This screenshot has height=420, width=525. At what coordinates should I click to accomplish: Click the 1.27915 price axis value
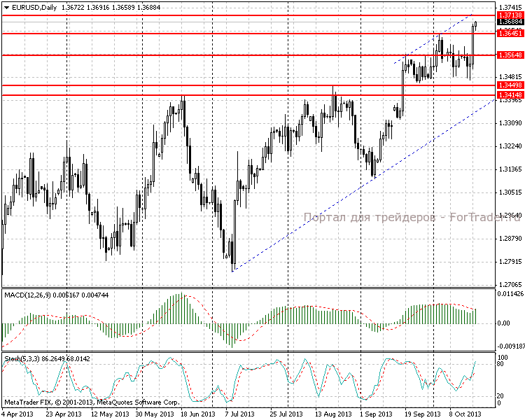pos(510,262)
